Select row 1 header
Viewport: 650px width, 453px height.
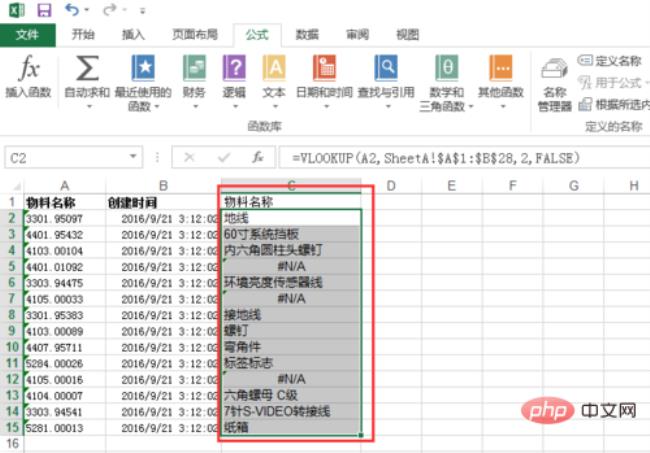pyautogui.click(x=12, y=202)
